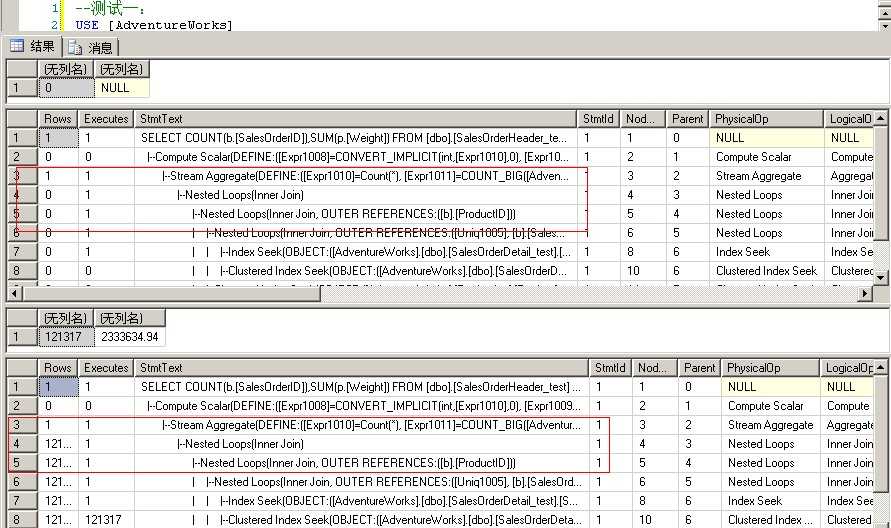Click the full LogicalOp column header

849,368
